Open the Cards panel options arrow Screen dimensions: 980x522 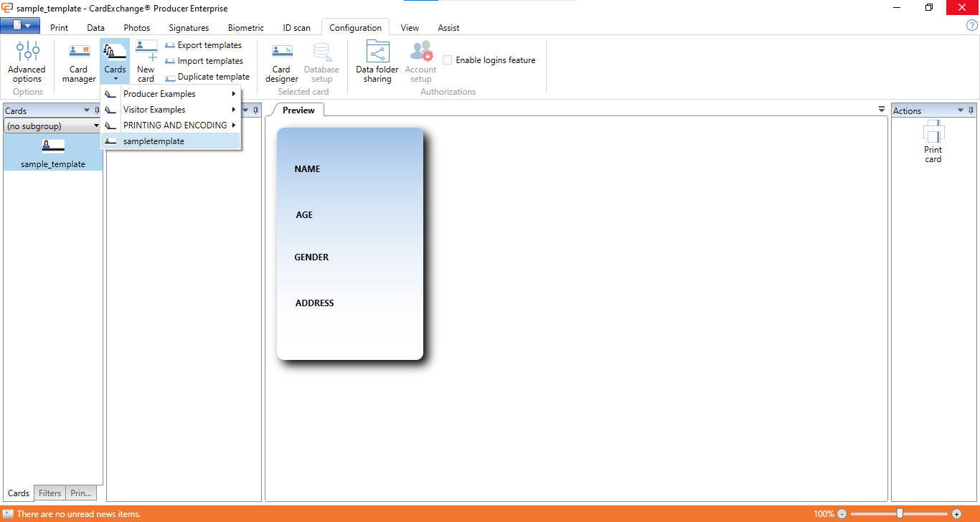point(88,110)
